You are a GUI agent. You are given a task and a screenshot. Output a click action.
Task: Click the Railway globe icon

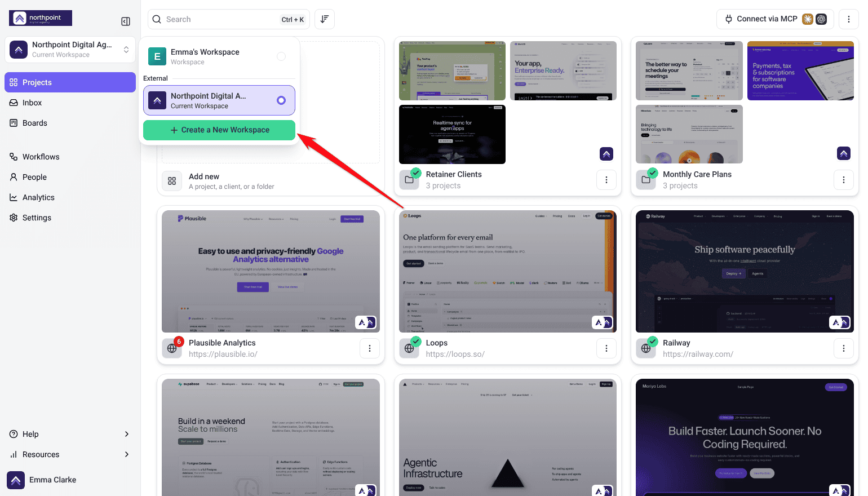[646, 348]
